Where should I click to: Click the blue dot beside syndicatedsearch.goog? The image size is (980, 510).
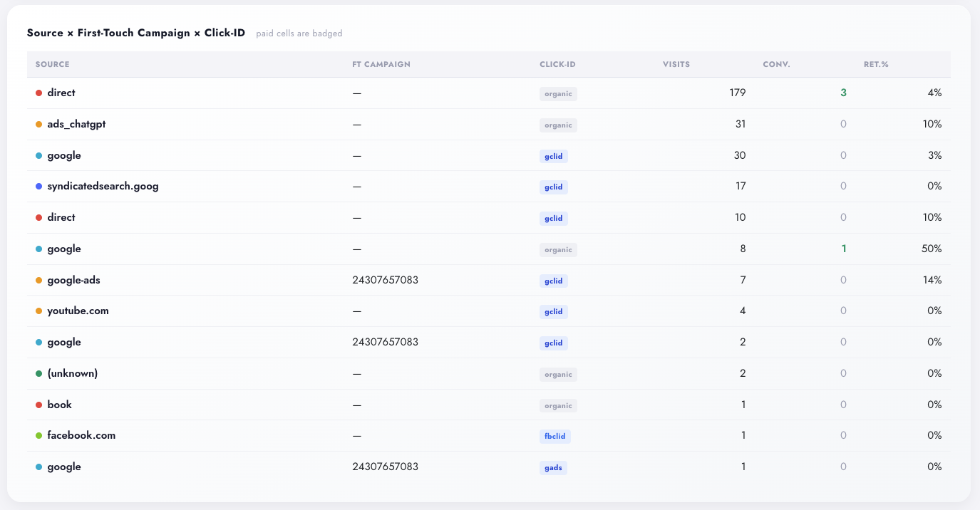(38, 187)
